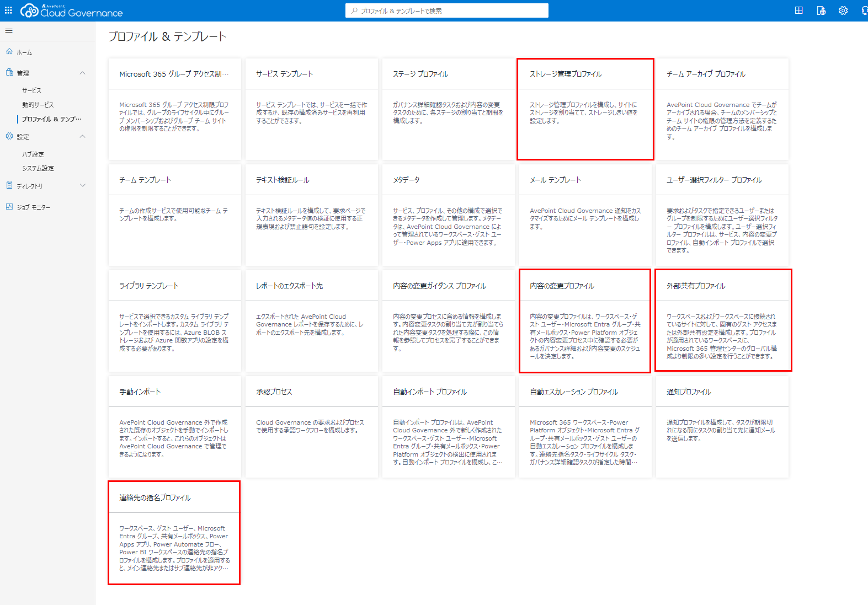
Task: Open 手動インポート card
Action: [174, 427]
